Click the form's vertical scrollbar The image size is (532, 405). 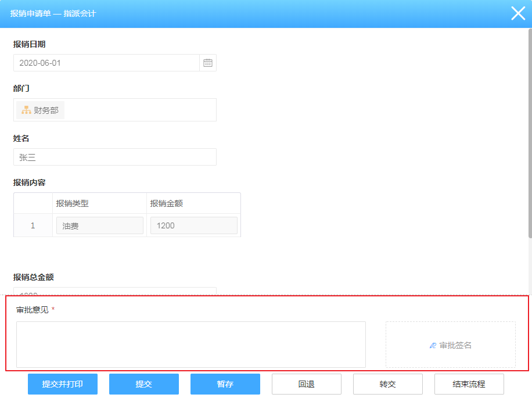(530, 134)
